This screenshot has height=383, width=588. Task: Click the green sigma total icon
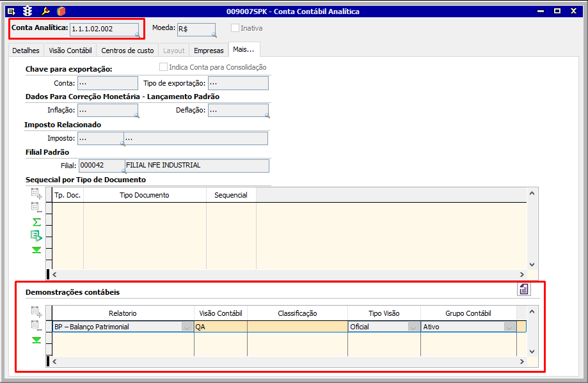pos(36,222)
